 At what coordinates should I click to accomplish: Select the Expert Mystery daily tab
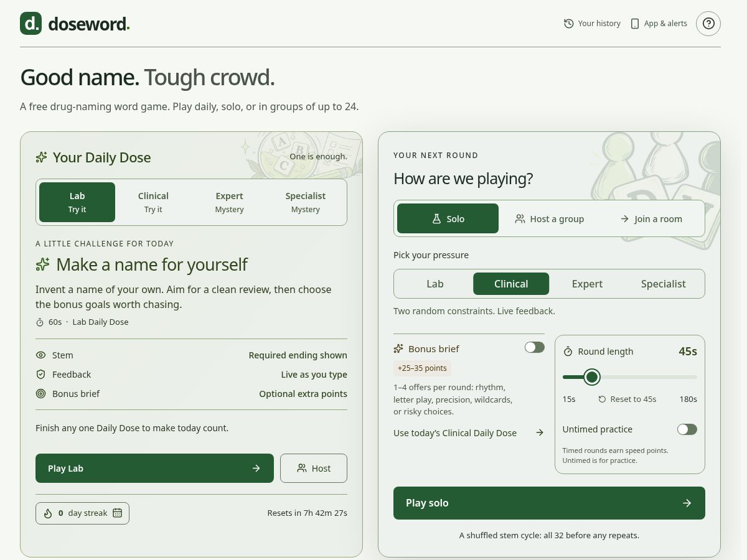tap(229, 202)
